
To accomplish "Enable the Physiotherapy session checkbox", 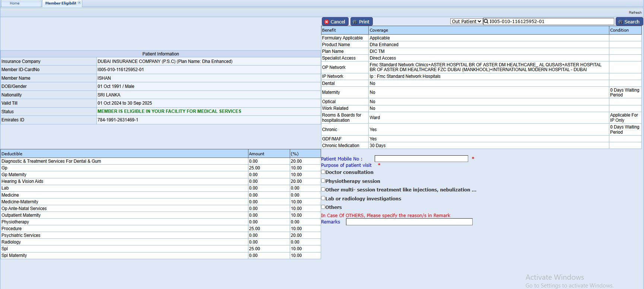I will coord(323,181).
